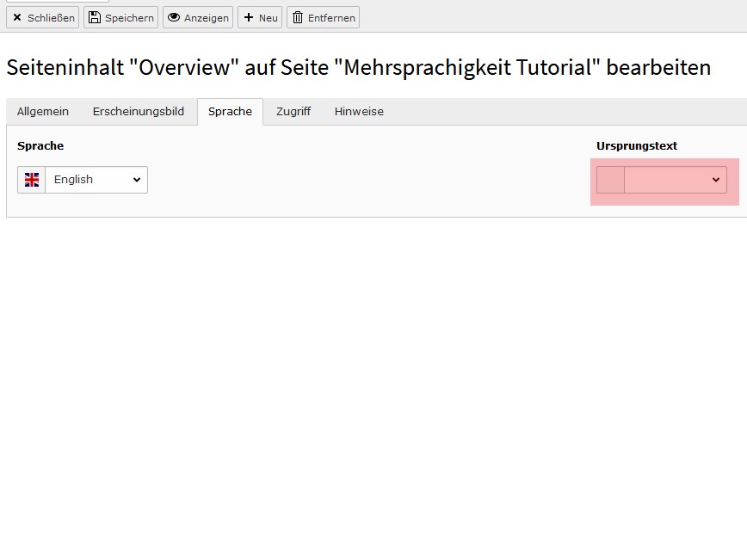Expand the Ursprungstext dropdown arrow
The width and height of the screenshot is (747, 560).
pos(715,180)
